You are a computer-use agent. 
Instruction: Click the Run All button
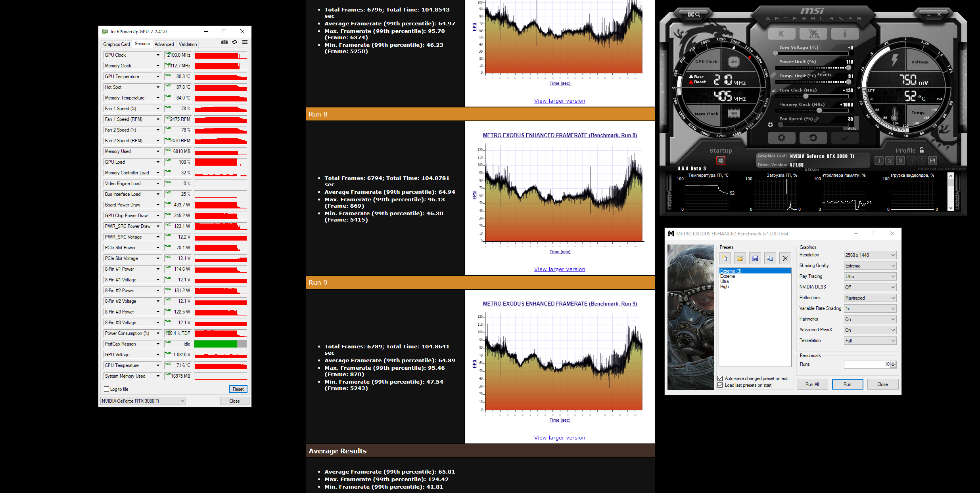pyautogui.click(x=812, y=384)
